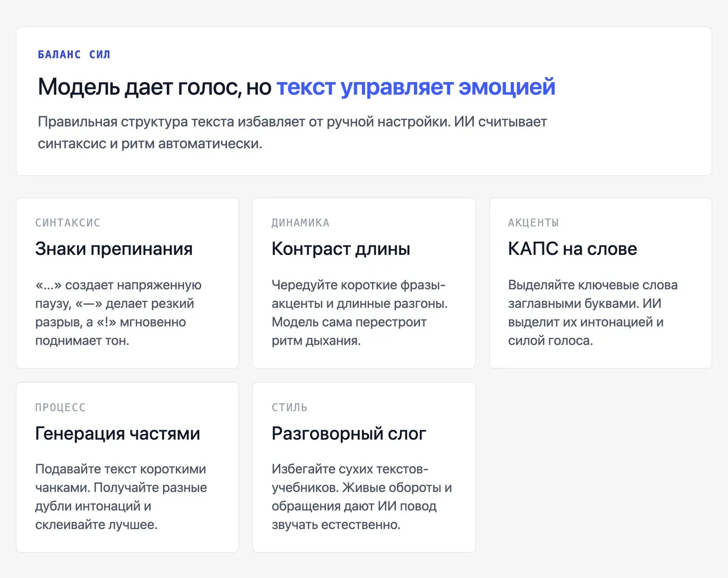Click description starting 'Чередуйте короткие фразы'
This screenshot has width=728, height=578.
point(359,313)
